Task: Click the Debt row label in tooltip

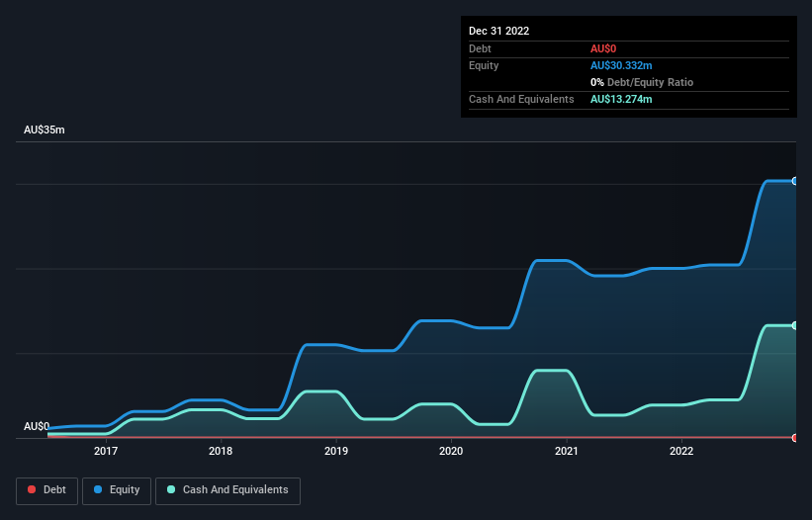Action: coord(480,48)
